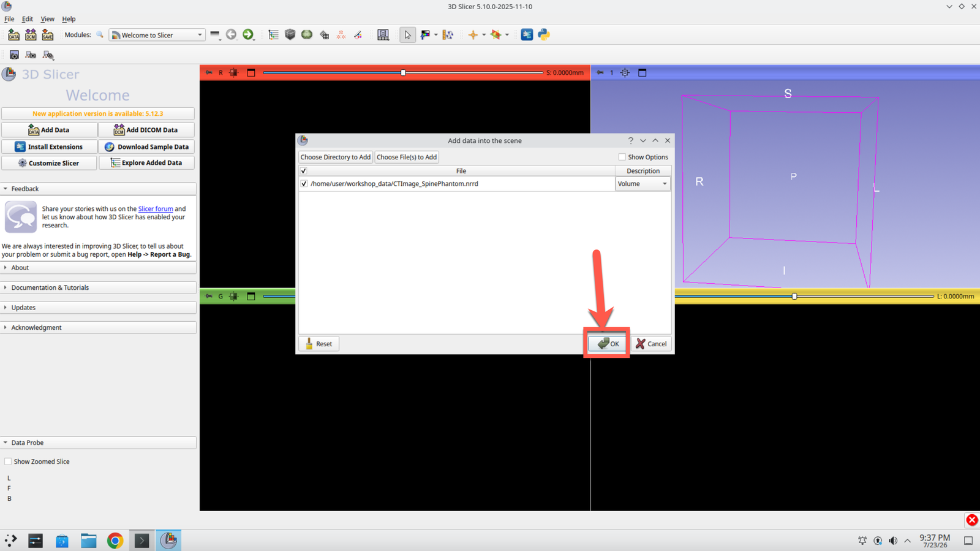The height and width of the screenshot is (551, 980).
Task: Open the Python console icon
Action: (x=544, y=35)
